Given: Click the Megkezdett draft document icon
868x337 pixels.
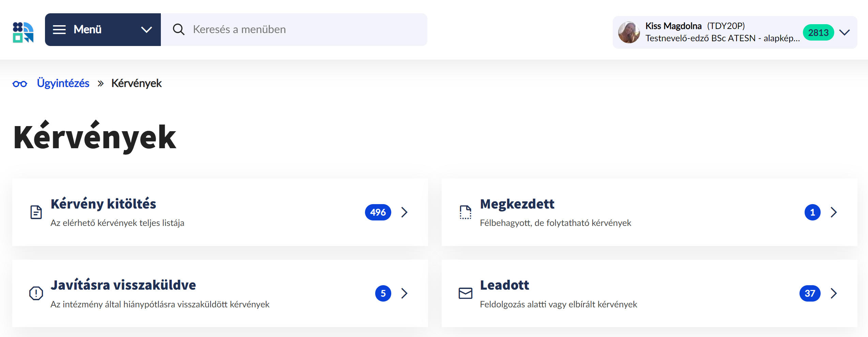Looking at the screenshot, I should 465,212.
